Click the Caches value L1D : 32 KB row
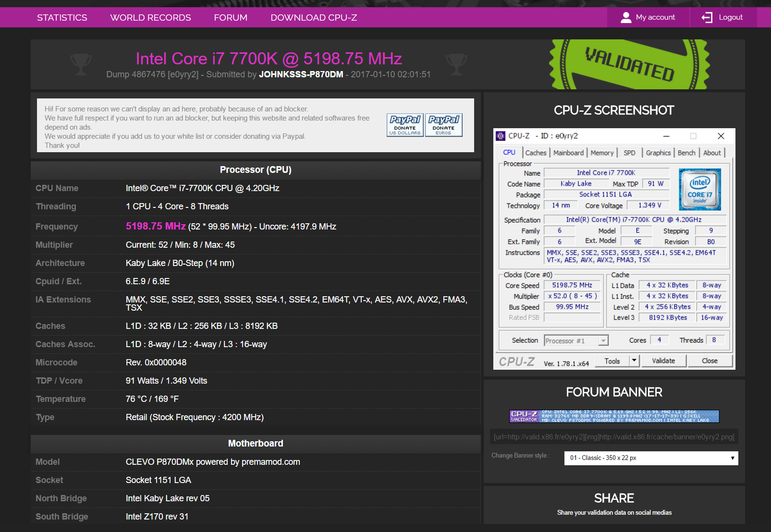Image resolution: width=771 pixels, height=532 pixels. [x=201, y=326]
